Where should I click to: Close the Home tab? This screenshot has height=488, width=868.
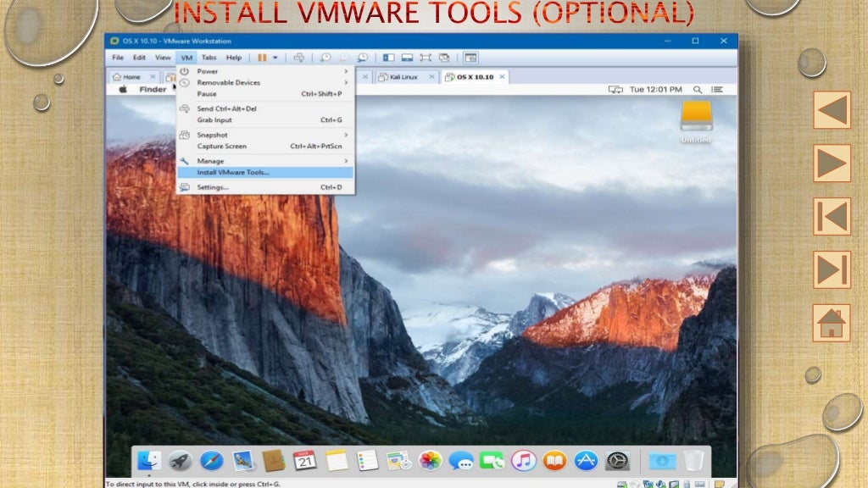pos(153,77)
